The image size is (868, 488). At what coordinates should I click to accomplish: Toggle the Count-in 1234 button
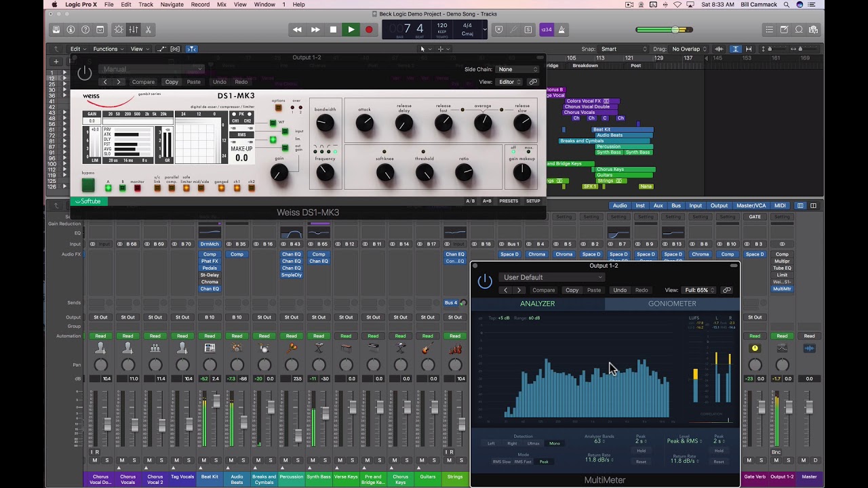(547, 30)
